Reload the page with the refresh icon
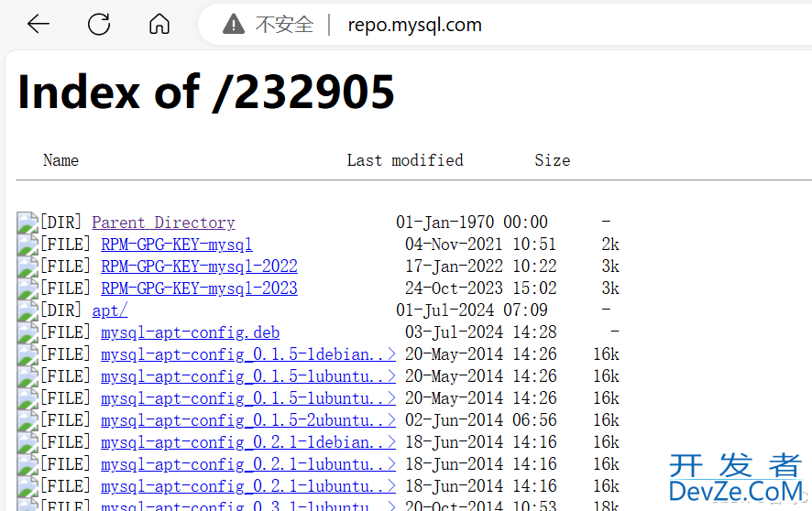 [98, 24]
